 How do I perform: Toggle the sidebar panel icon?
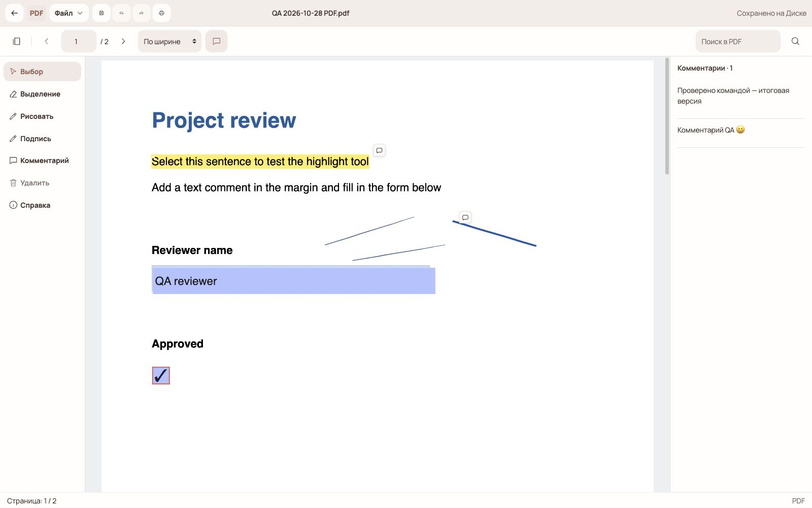pos(17,41)
